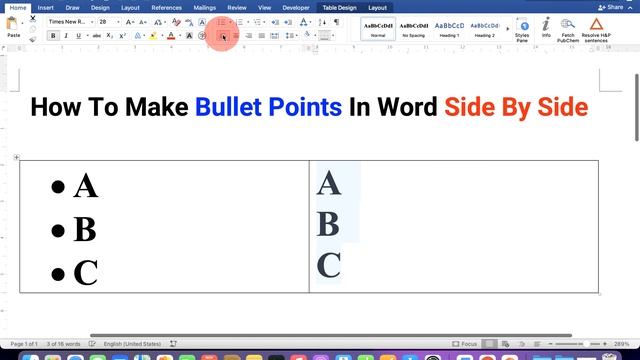Open the numbering library dropdown arrow
The height and width of the screenshot is (360, 640).
click(248, 22)
